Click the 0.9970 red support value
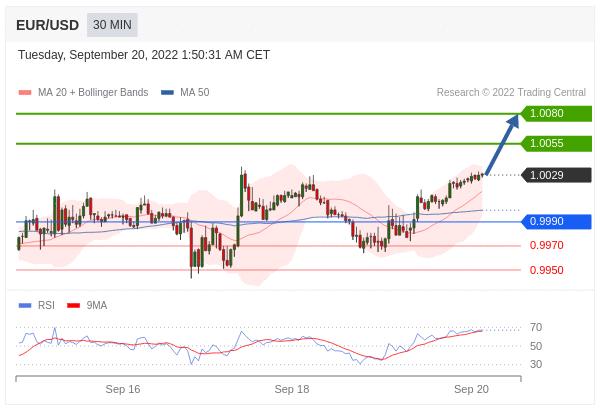 click(546, 246)
